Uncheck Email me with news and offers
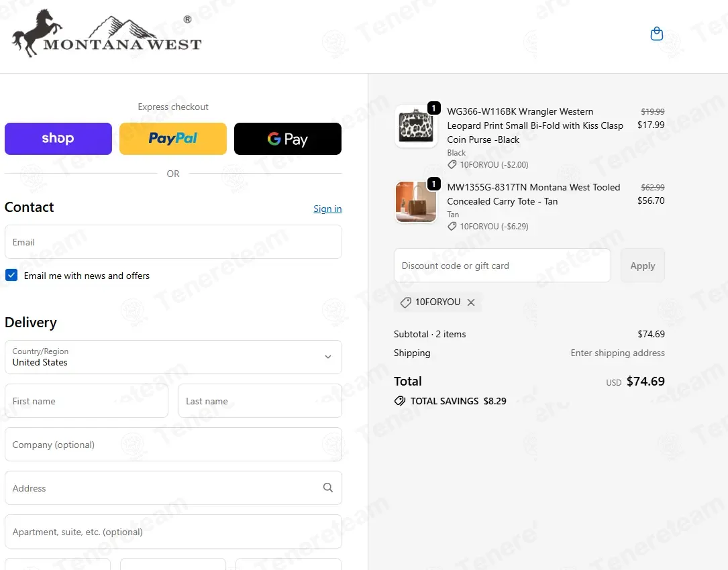This screenshot has width=728, height=570. [11, 275]
